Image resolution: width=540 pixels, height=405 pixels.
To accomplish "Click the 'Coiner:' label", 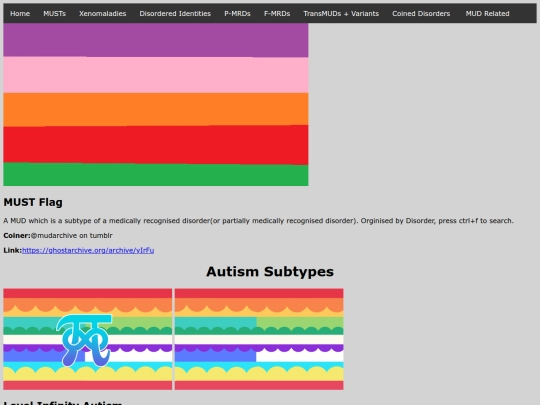I will (x=17, y=236).
